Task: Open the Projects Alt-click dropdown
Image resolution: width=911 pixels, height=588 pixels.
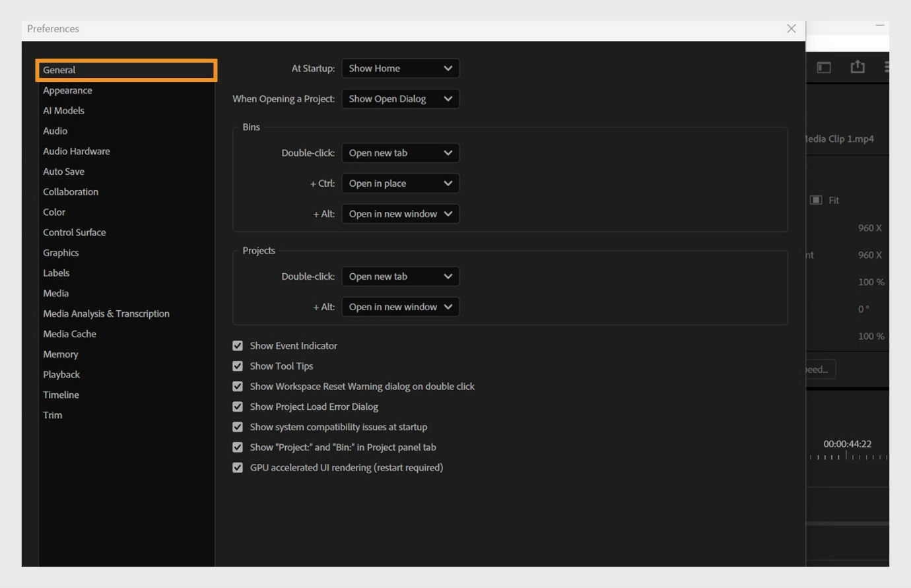Action: [400, 306]
